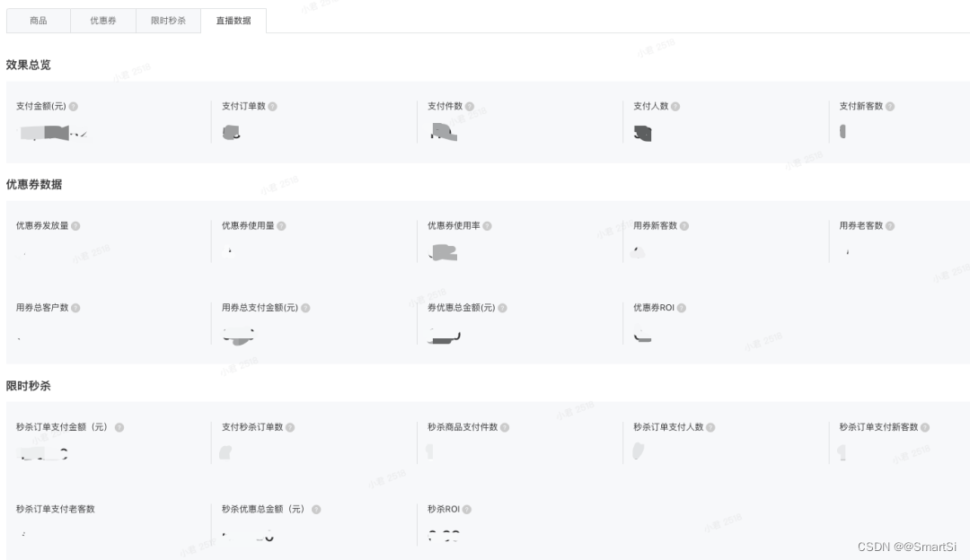Open the info icon beside 用券总支付金额(元)
The image size is (970, 560).
(x=305, y=308)
